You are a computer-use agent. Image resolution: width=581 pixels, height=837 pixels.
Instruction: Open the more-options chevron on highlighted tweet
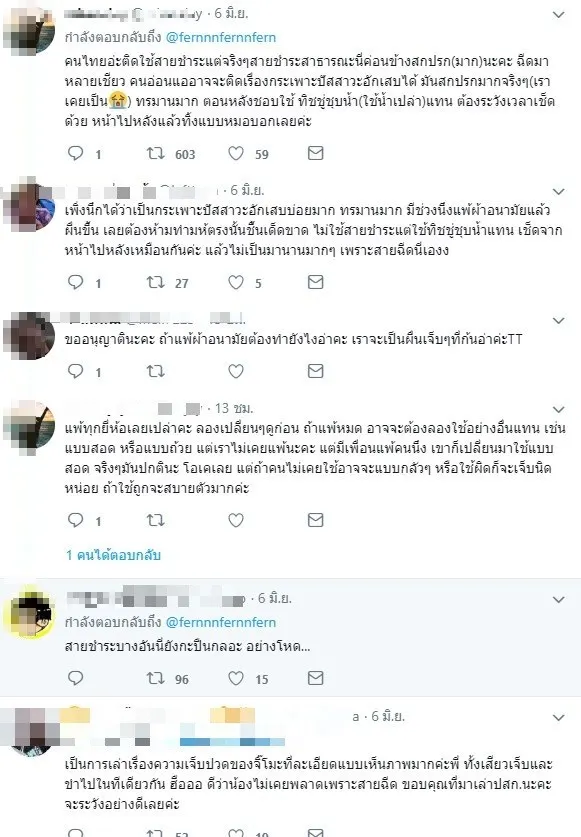pos(559,600)
